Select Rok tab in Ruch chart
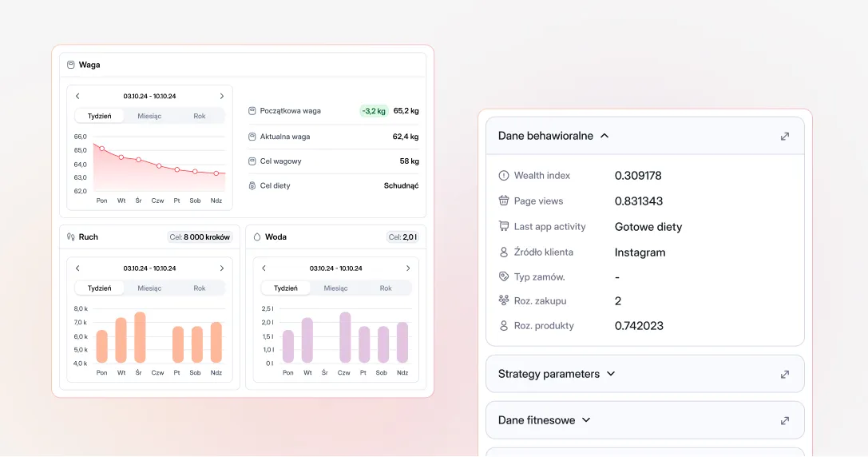The image size is (868, 457). click(x=200, y=288)
